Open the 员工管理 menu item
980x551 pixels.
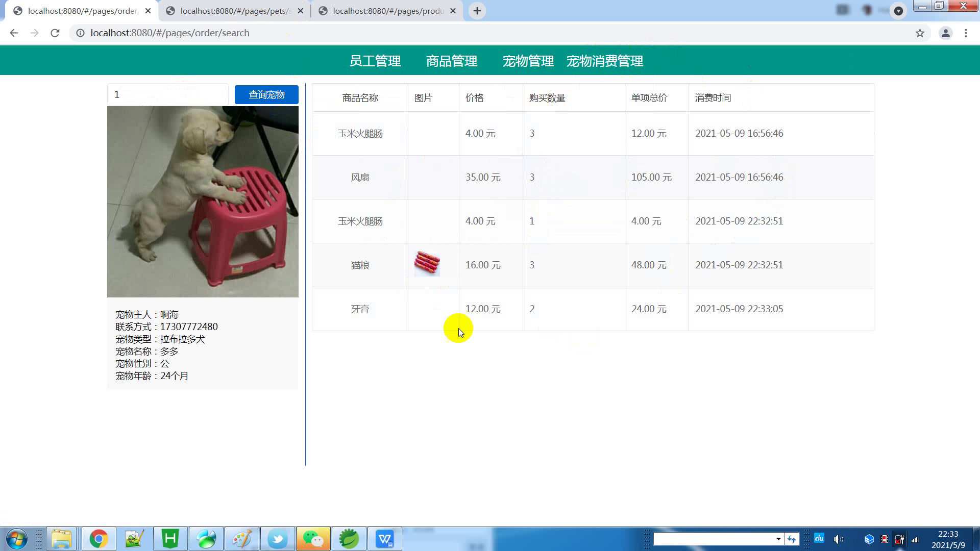click(x=375, y=61)
